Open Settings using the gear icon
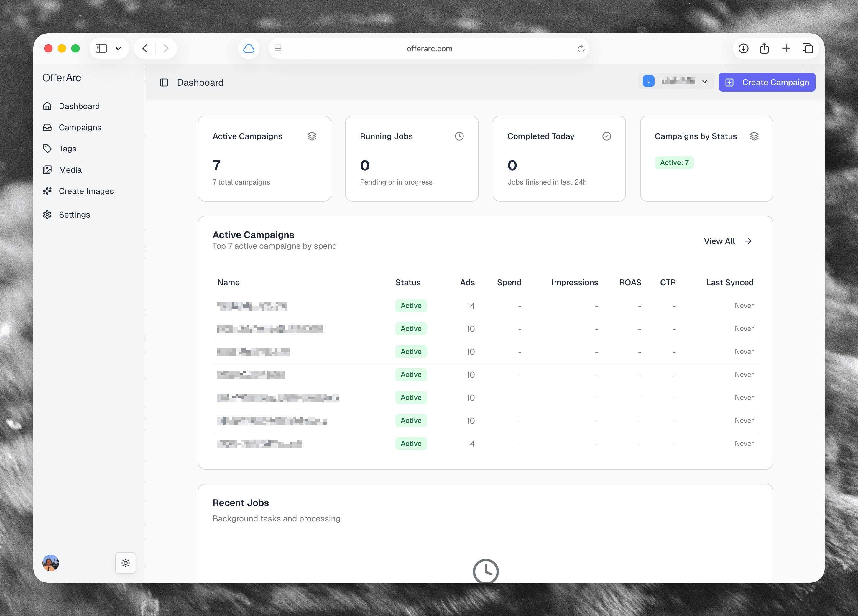The width and height of the screenshot is (858, 616). tap(47, 214)
